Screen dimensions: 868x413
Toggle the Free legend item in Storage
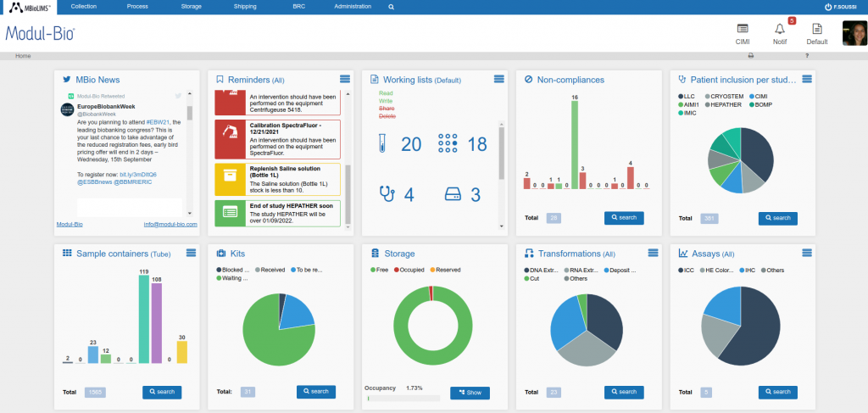click(383, 270)
